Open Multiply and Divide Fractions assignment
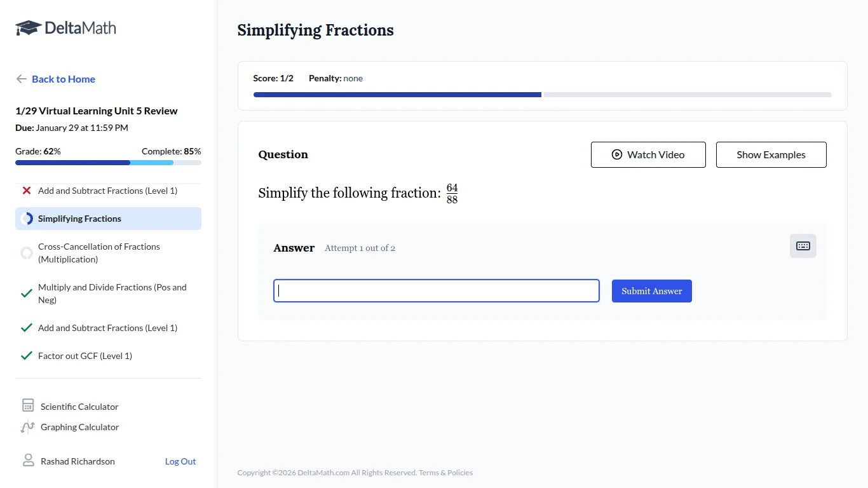Image resolution: width=868 pixels, height=488 pixels. pos(112,293)
